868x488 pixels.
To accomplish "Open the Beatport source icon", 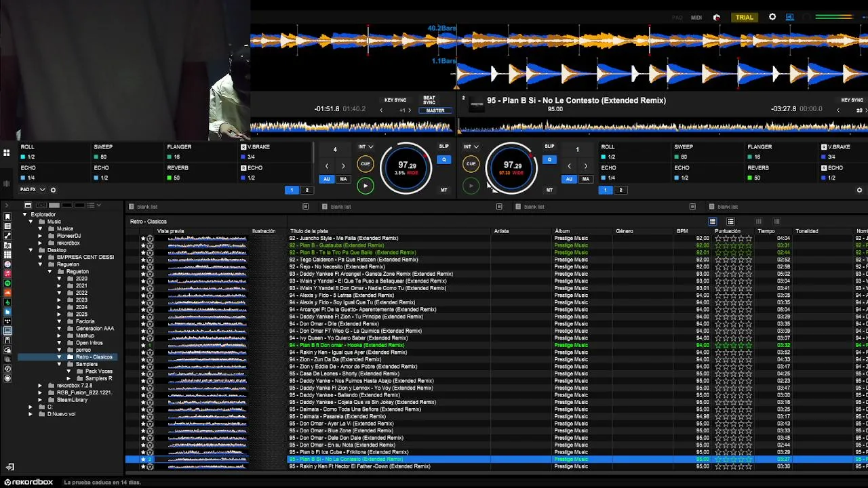I will (x=7, y=302).
